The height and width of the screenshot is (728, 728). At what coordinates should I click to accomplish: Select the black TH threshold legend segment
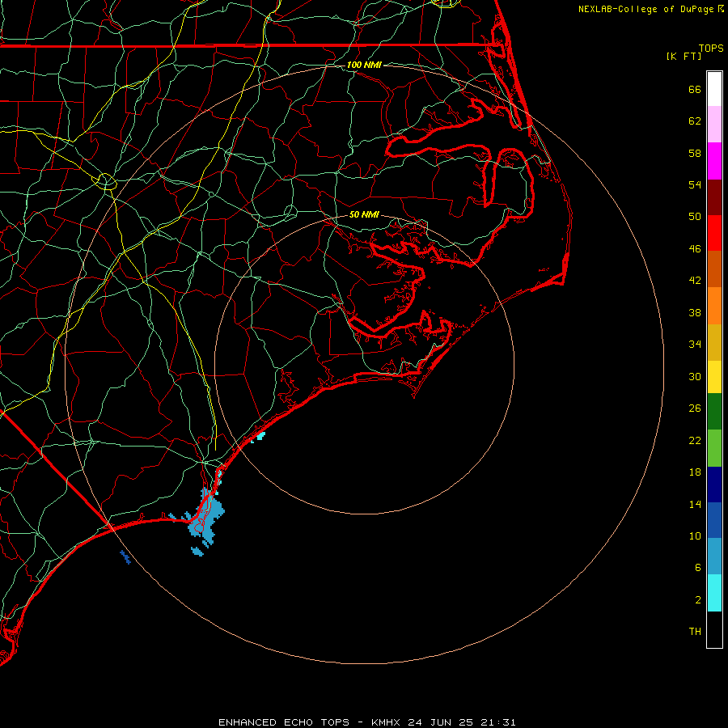point(714,629)
